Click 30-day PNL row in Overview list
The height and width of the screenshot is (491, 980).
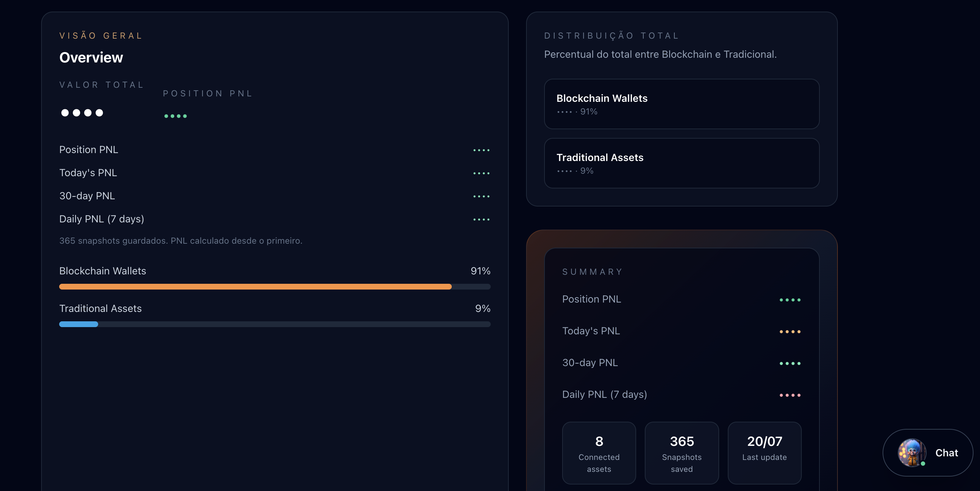click(x=275, y=196)
